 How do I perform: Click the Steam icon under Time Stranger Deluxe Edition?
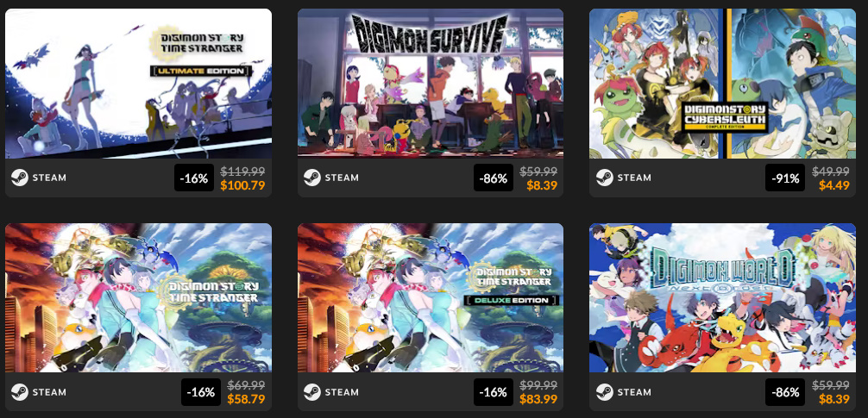click(311, 392)
